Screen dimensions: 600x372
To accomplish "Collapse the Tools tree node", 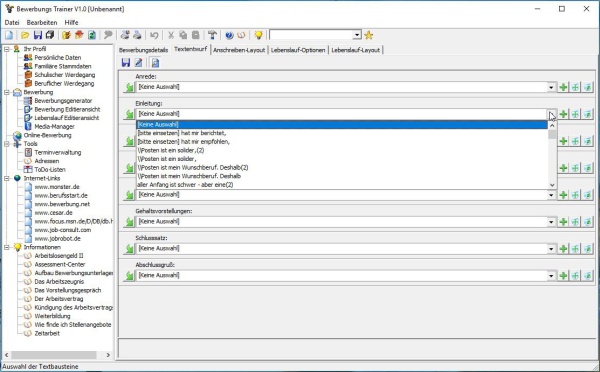I will pyautogui.click(x=7, y=144).
